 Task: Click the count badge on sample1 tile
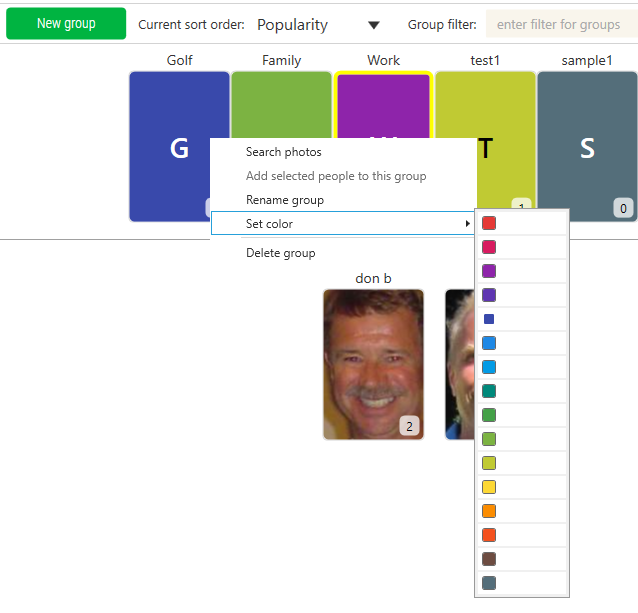[x=623, y=208]
